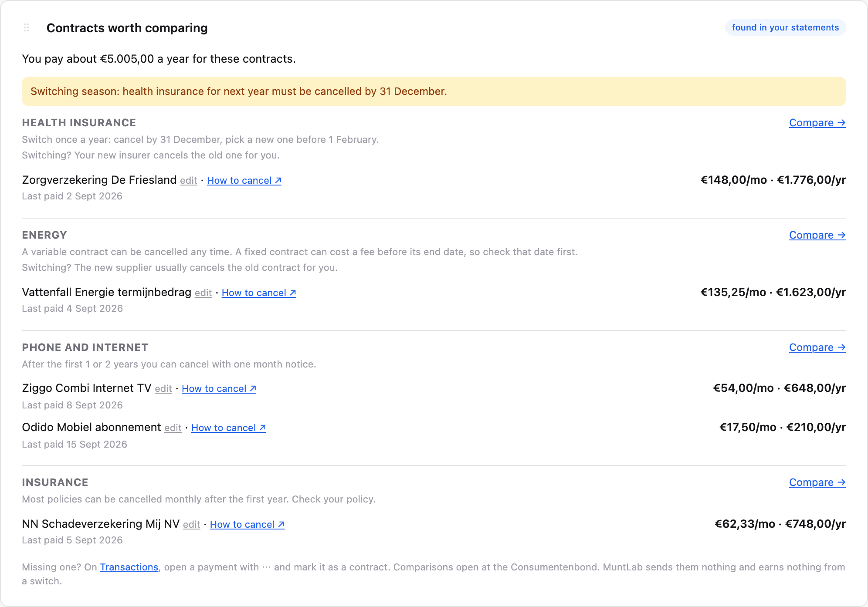868x607 pixels.
Task: Edit NN Schadeverzekering Mij NV contract
Action: (x=192, y=525)
